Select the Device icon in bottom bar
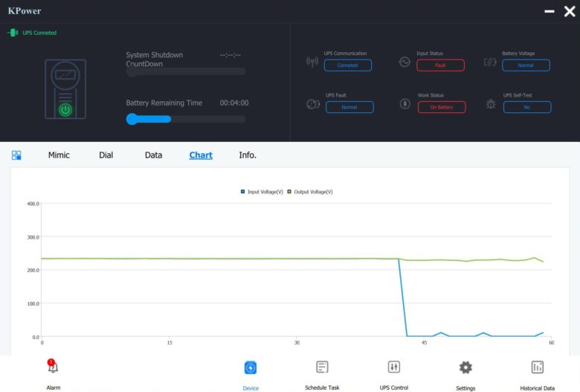Screen dimensions: 580x392 pos(251,368)
